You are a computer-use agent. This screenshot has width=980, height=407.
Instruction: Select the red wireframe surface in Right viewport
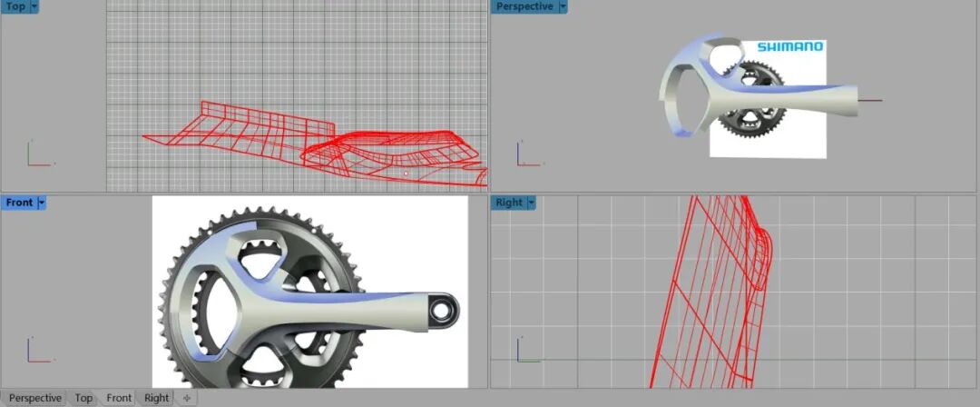(x=712, y=291)
